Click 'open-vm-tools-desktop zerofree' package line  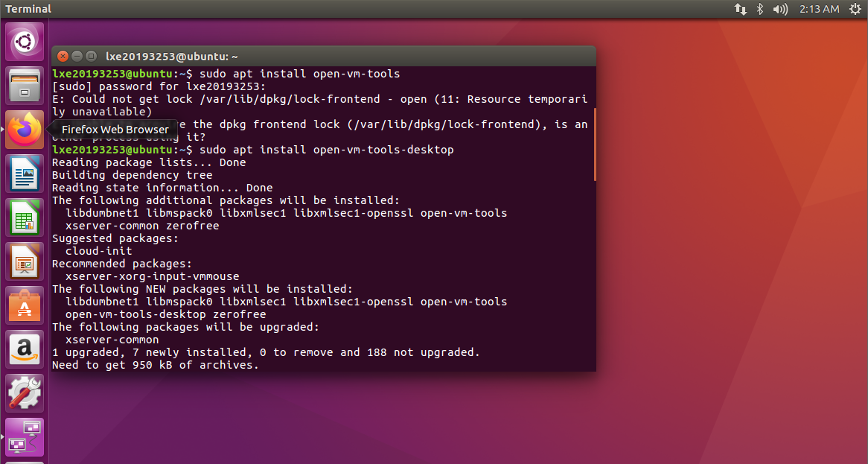pyautogui.click(x=165, y=314)
